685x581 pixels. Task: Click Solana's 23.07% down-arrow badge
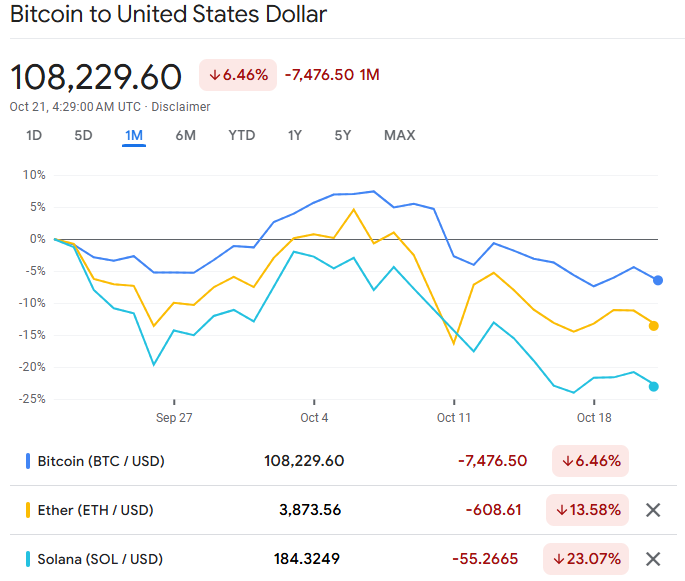[x=587, y=559]
